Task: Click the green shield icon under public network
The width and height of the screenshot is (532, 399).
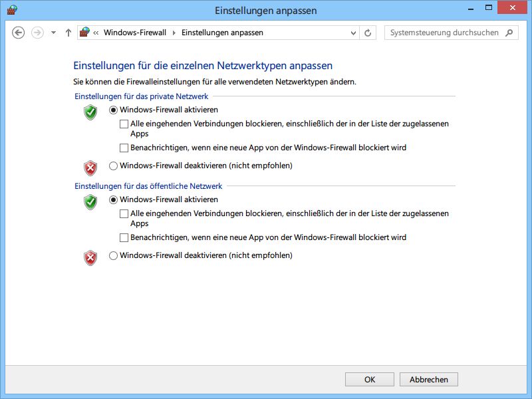Action: (x=90, y=202)
